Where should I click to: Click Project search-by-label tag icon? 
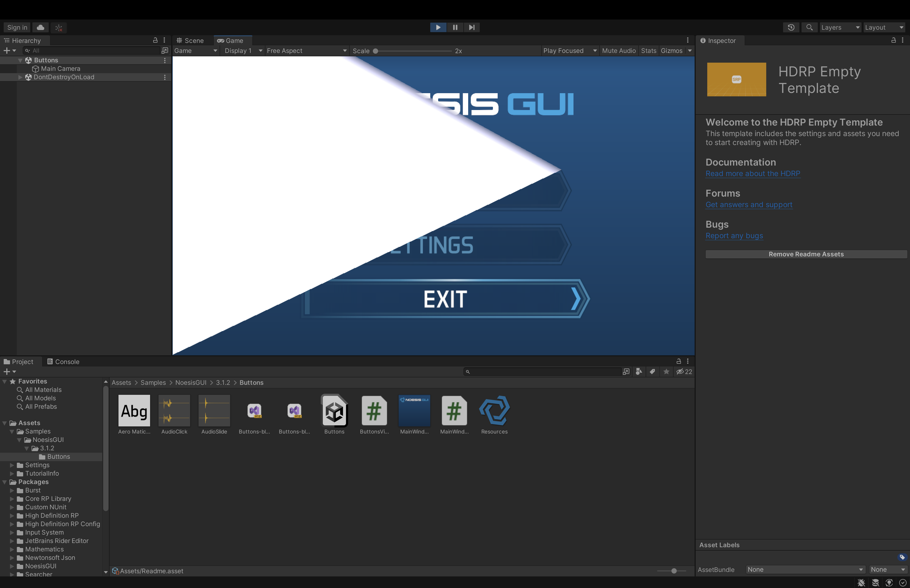(653, 371)
